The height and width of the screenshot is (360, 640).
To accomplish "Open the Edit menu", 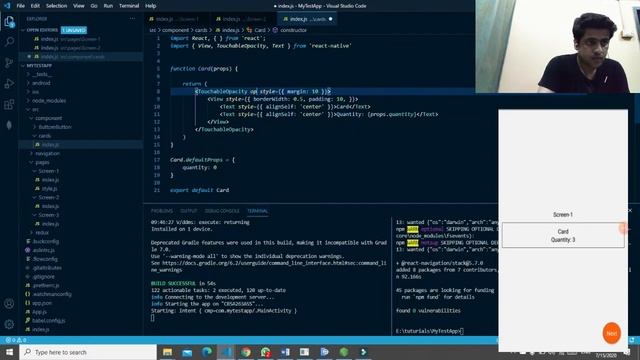I will [35, 6].
